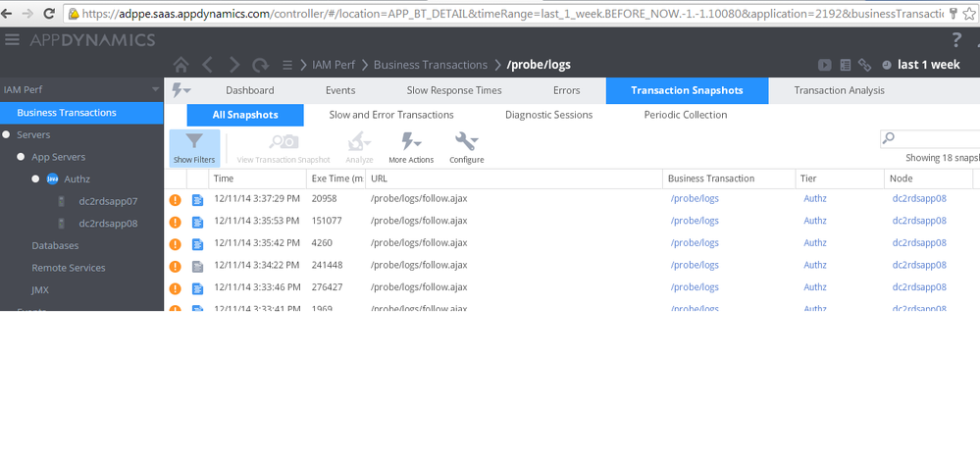The width and height of the screenshot is (980, 461).
Task: Open Databases in the sidebar
Action: [x=55, y=246]
